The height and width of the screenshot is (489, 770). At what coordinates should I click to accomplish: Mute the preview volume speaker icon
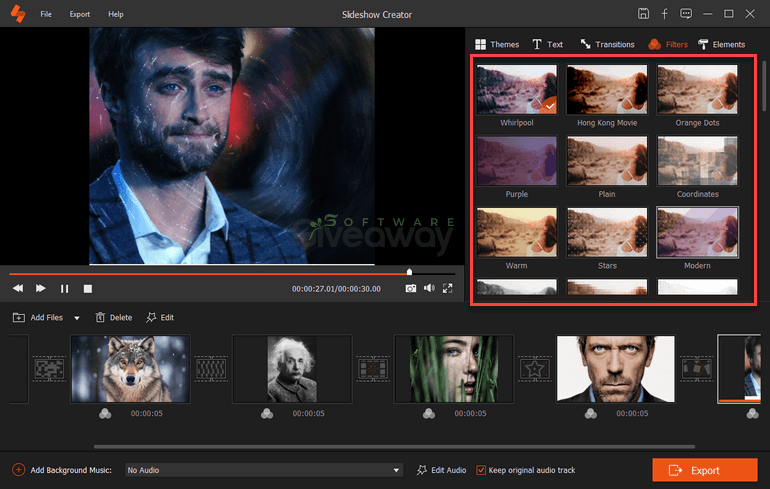pyautogui.click(x=429, y=288)
